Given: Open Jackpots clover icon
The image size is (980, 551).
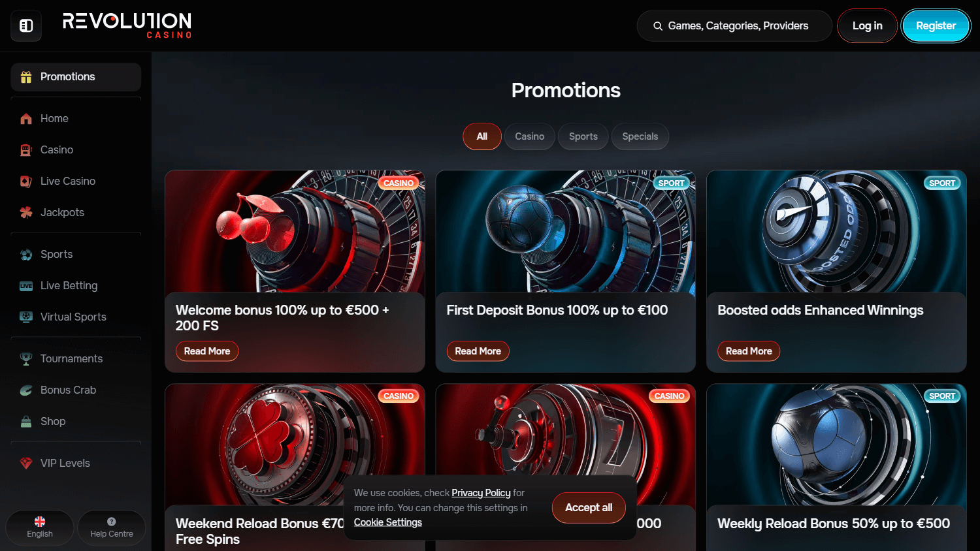Looking at the screenshot, I should [x=26, y=213].
